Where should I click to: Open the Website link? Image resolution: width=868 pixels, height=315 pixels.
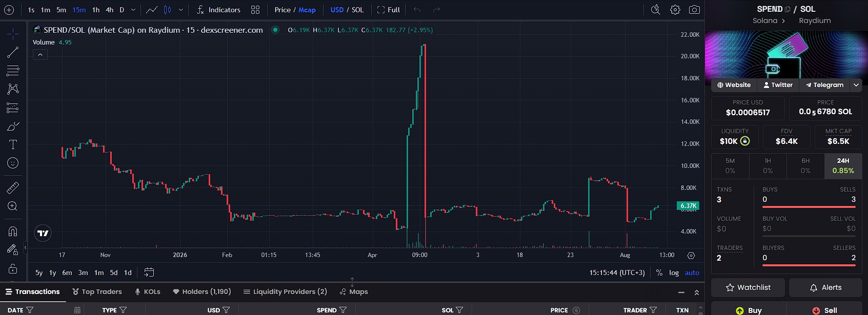coord(734,85)
